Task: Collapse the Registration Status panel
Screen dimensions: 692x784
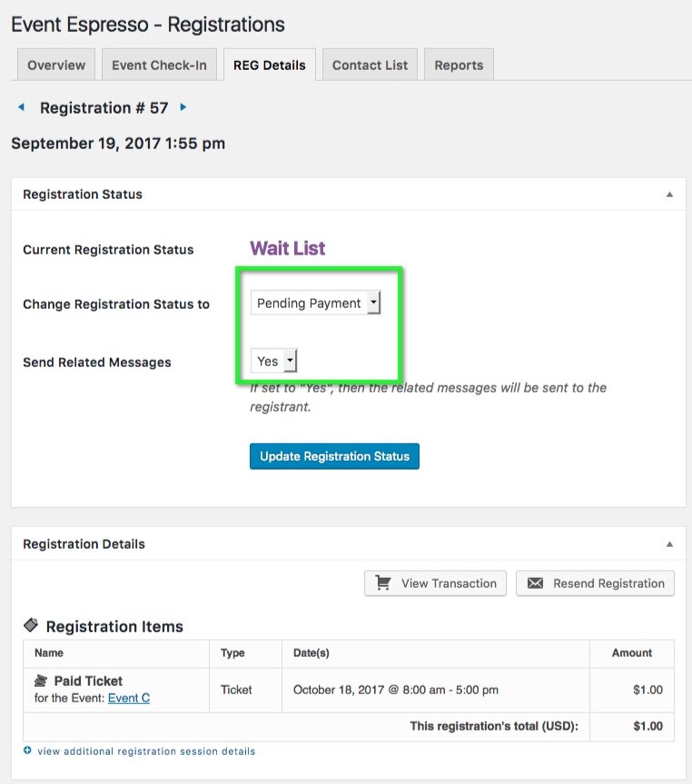Action: [669, 194]
